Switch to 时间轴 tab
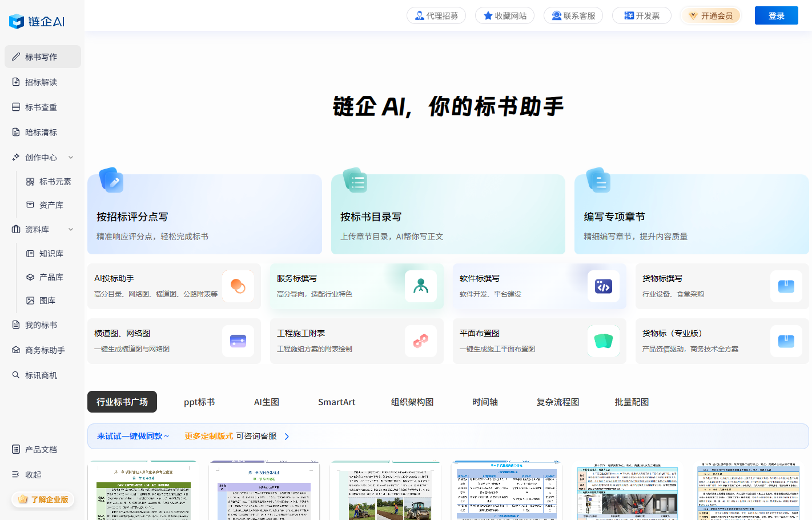 click(x=485, y=402)
